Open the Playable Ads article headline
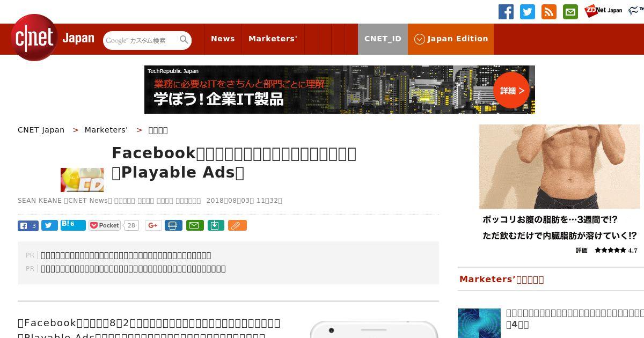The image size is (644, 338). (234, 163)
